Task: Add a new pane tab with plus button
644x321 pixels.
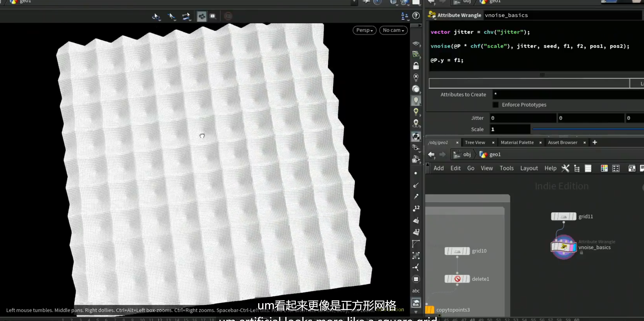Action: (595, 142)
